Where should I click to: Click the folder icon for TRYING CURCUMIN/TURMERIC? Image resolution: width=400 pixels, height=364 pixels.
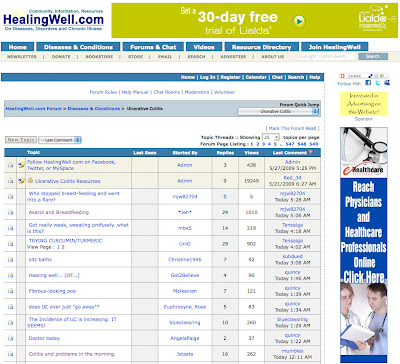tap(11, 244)
